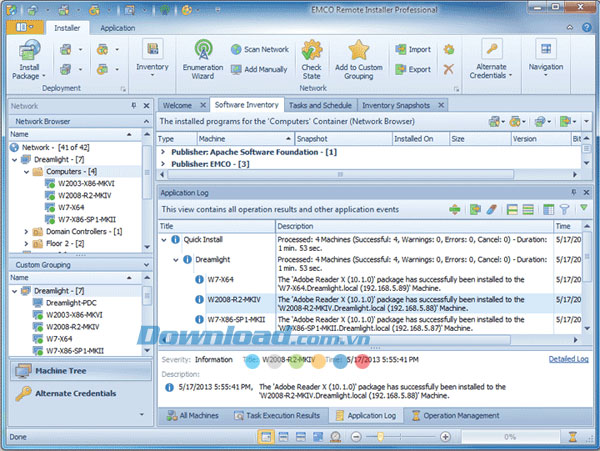Click the Import button

[413, 49]
